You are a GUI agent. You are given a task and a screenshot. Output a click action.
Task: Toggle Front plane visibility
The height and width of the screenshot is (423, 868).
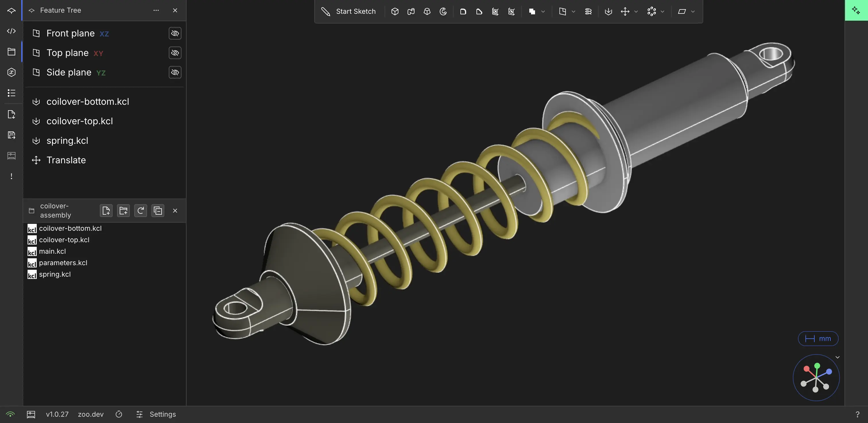coord(175,33)
